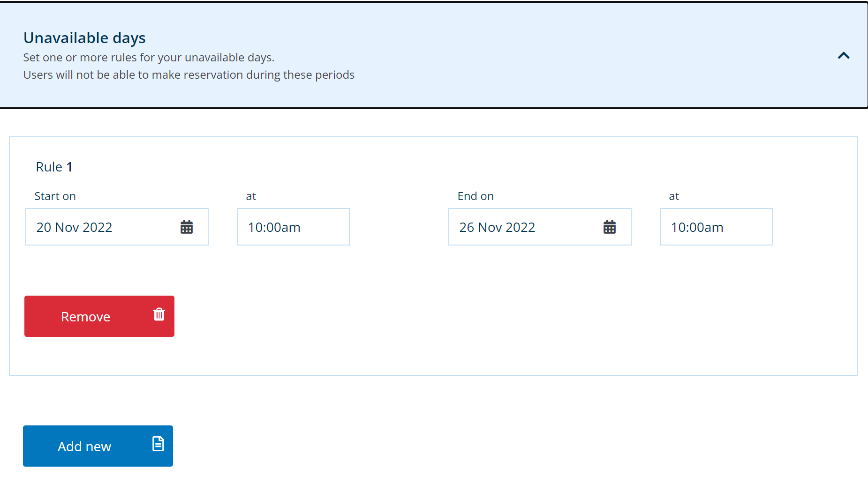Click the 'Set one or more rules' description text
Image resolution: width=868 pixels, height=491 pixels.
[x=149, y=58]
